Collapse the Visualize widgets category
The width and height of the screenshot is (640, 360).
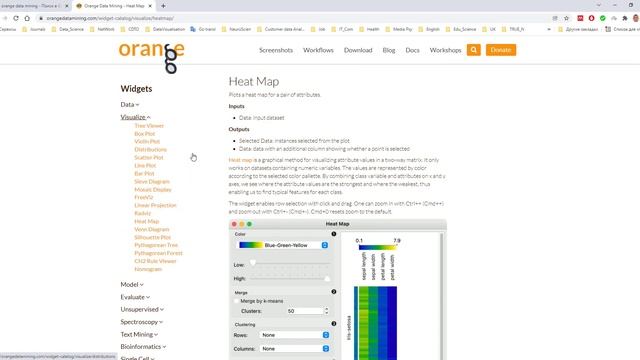click(x=136, y=117)
